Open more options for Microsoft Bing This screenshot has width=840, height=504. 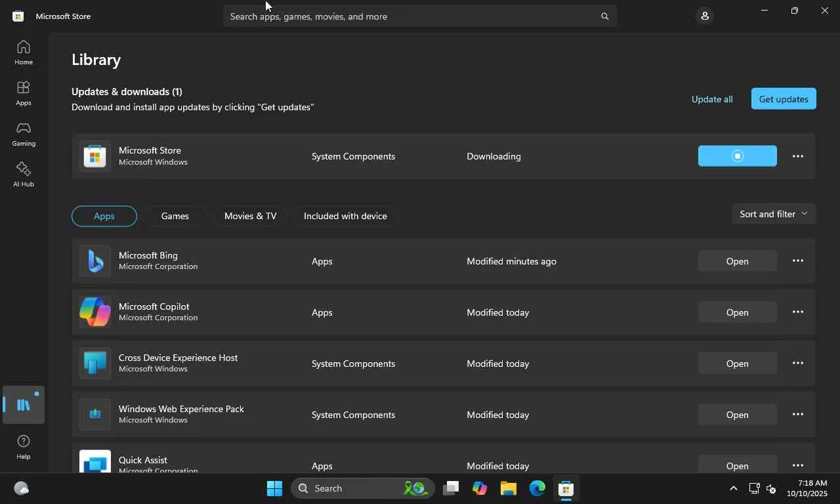tap(798, 261)
